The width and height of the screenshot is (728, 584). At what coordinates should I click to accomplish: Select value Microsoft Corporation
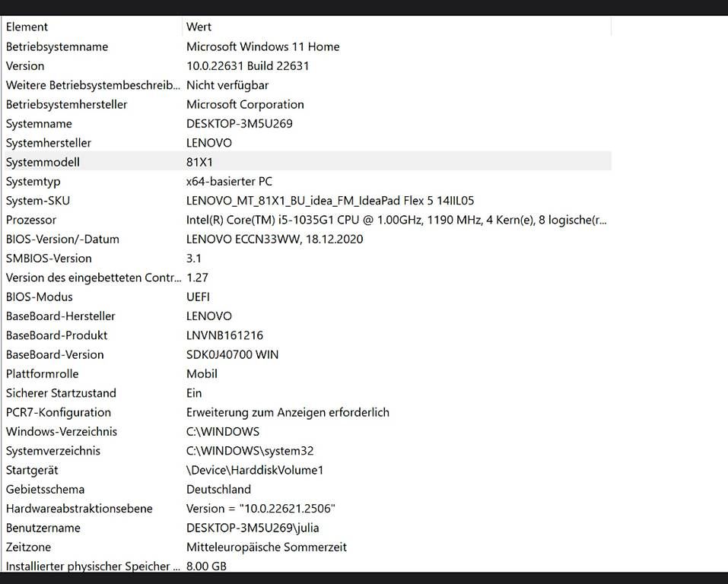[245, 104]
